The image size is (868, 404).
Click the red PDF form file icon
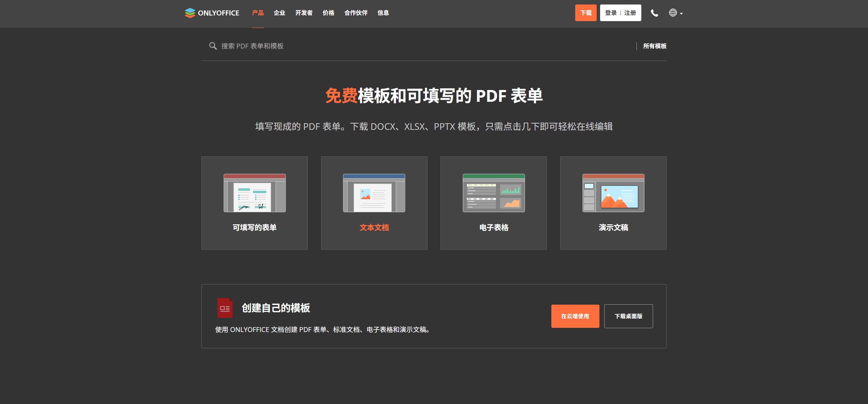[x=225, y=308]
